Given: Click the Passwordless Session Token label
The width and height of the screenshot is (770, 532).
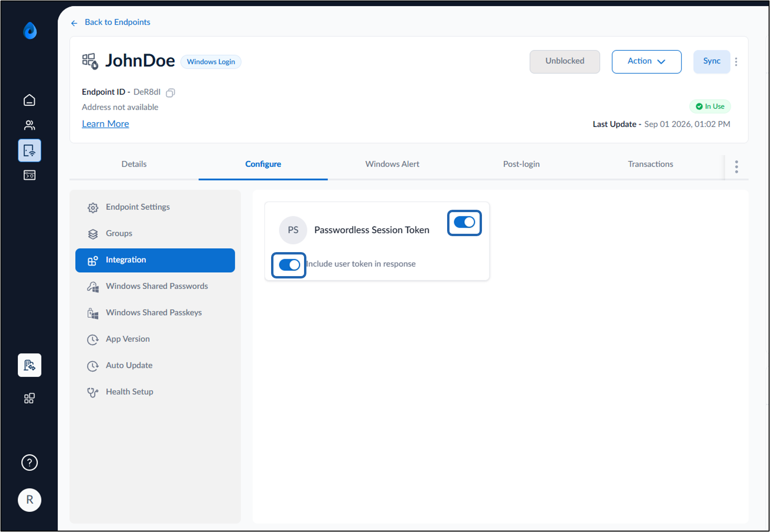Looking at the screenshot, I should tap(372, 230).
